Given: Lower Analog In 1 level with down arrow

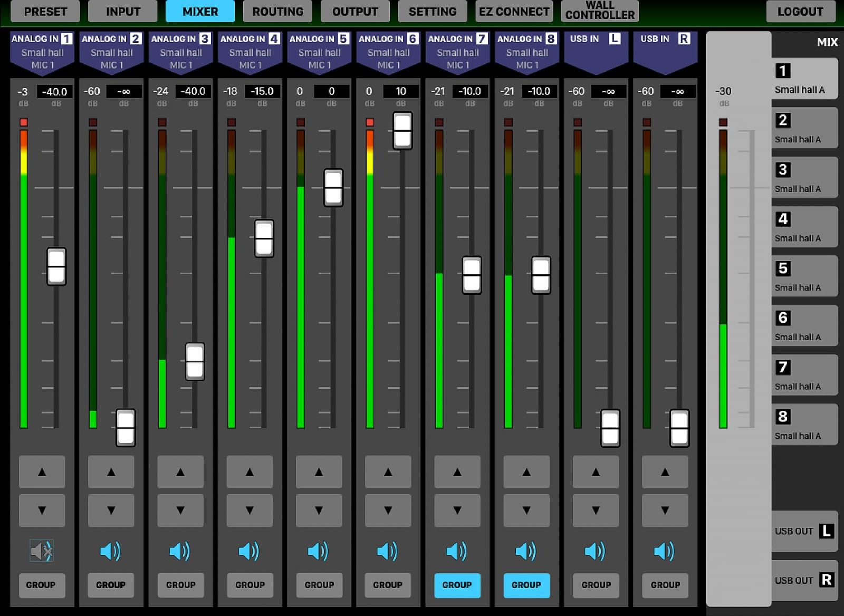Looking at the screenshot, I should tap(42, 511).
